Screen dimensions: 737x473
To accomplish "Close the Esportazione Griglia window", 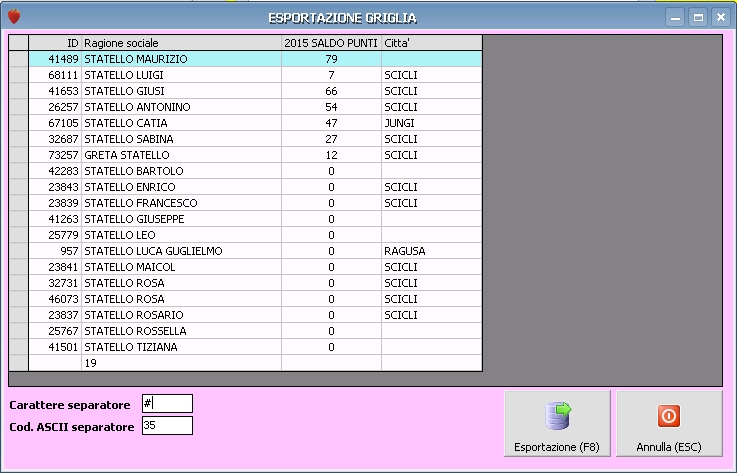I will point(721,17).
